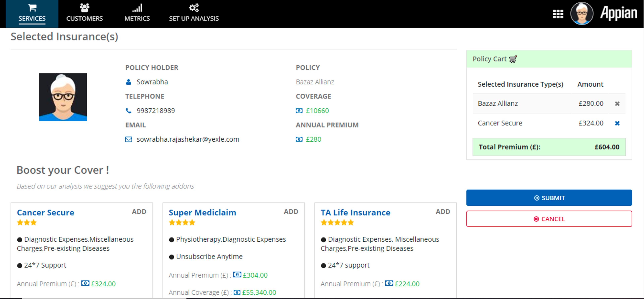Click the Selected Insurance(s) page title
Image resolution: width=644 pixels, height=299 pixels.
click(64, 37)
